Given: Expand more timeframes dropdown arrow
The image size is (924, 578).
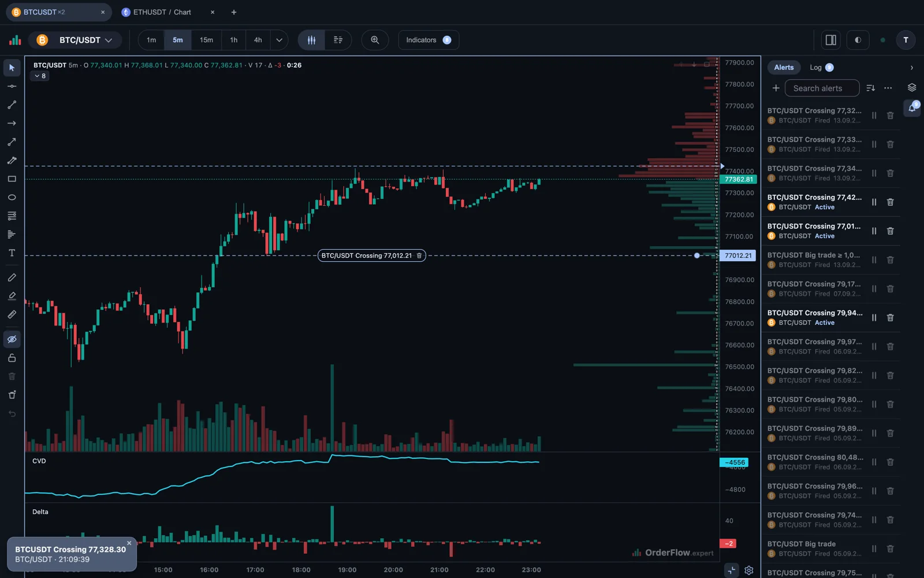Looking at the screenshot, I should [x=279, y=40].
